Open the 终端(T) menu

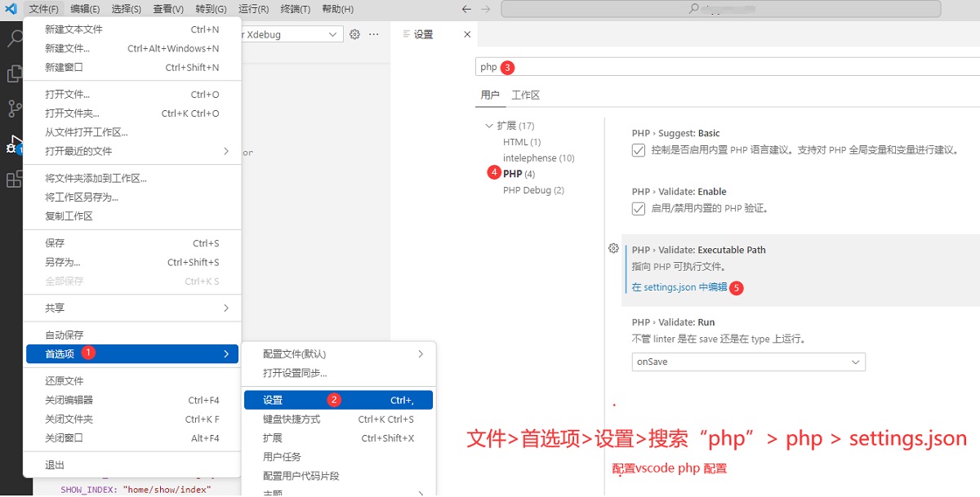(295, 9)
